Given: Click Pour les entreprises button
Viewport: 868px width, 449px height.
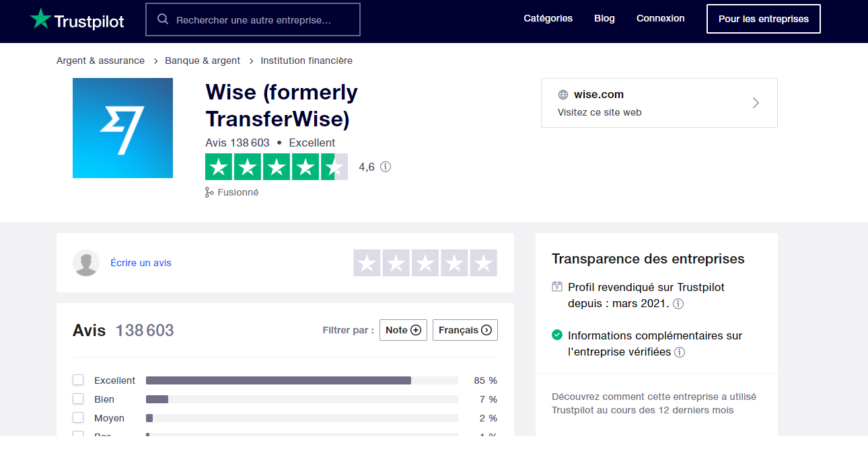Looking at the screenshot, I should click(763, 19).
